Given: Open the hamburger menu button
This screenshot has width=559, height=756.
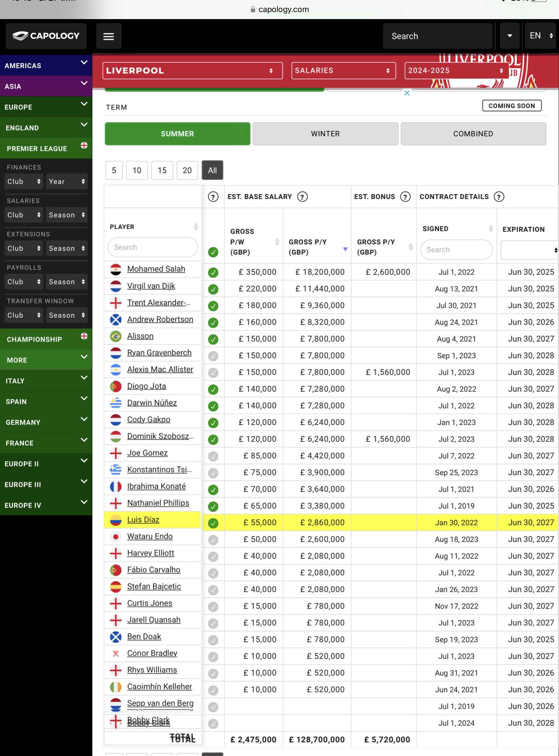Looking at the screenshot, I should (109, 36).
